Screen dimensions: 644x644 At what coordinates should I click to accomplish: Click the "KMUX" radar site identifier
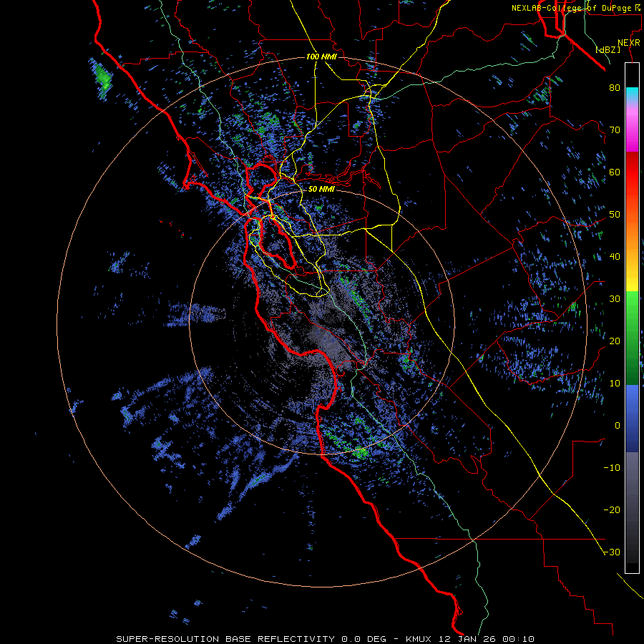pyautogui.click(x=419, y=639)
